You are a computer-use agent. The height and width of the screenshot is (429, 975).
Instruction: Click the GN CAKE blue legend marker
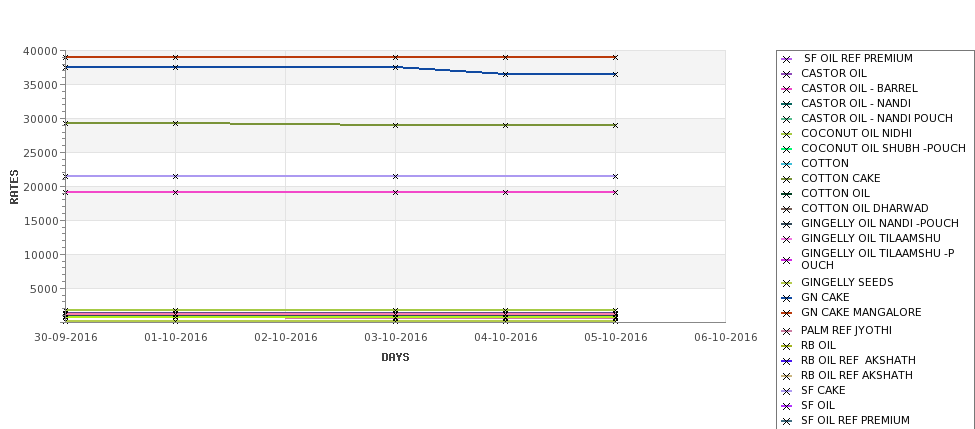(x=786, y=298)
